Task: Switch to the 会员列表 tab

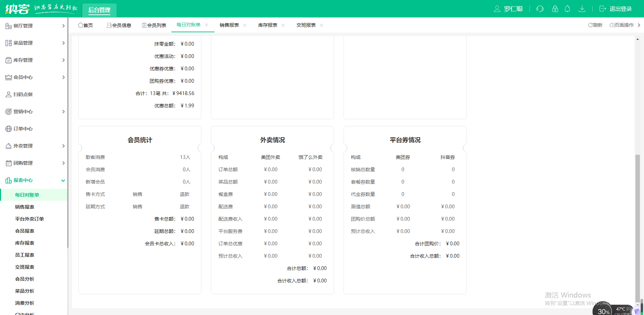Action: point(154,25)
